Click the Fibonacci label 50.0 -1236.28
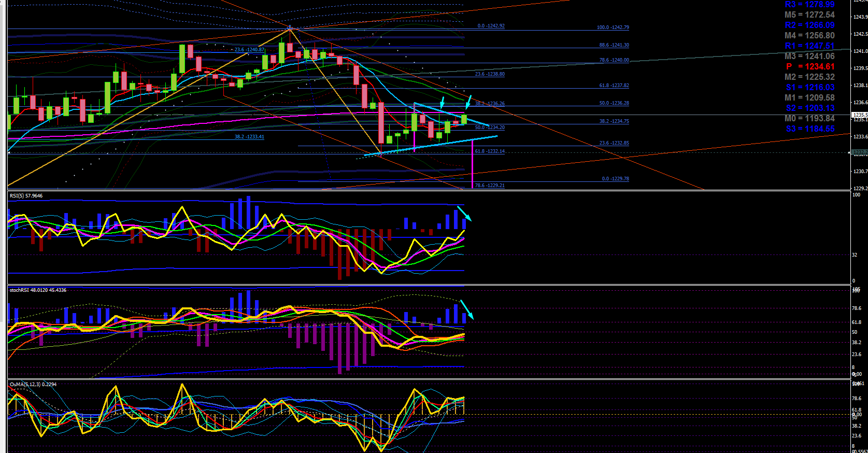 pos(614,103)
